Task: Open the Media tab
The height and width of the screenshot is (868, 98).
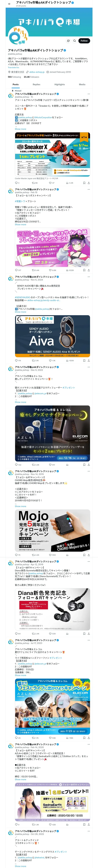Action: [x=82, y=85]
